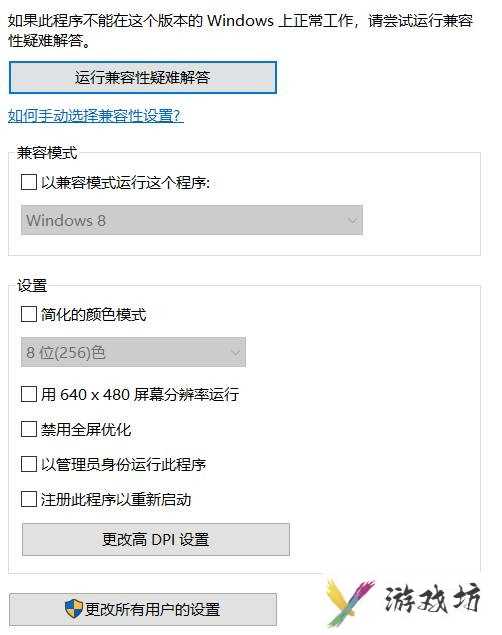Enable 以兼容模式运行这个程序 checkbox

29,182
